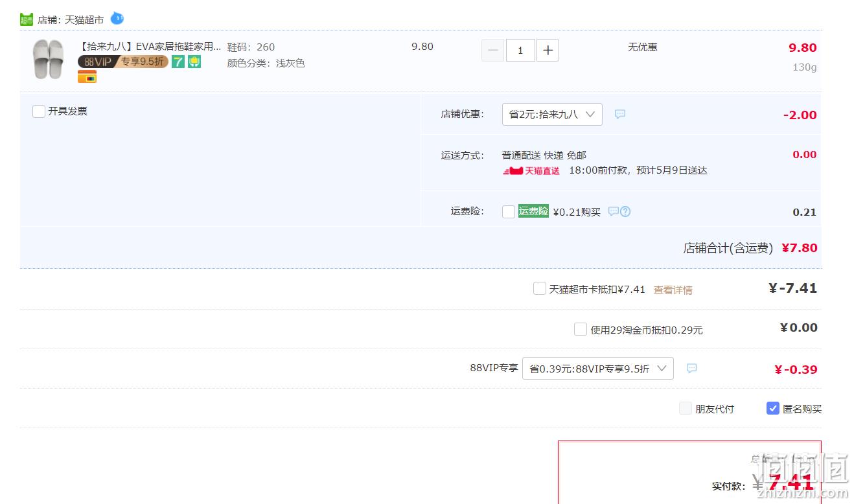The height and width of the screenshot is (504, 854).
Task: Click the ¥-0.39 88VIP discount amount
Action: point(796,369)
